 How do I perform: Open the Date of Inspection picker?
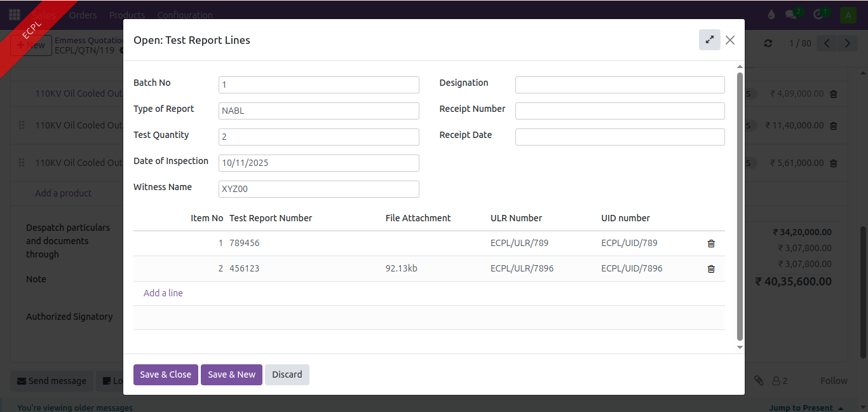(318, 163)
